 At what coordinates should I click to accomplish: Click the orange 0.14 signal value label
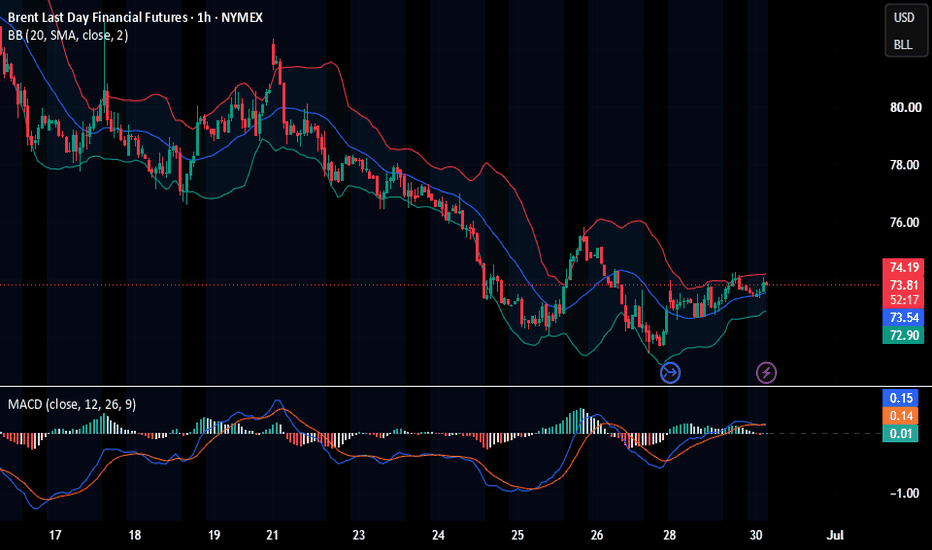point(901,416)
